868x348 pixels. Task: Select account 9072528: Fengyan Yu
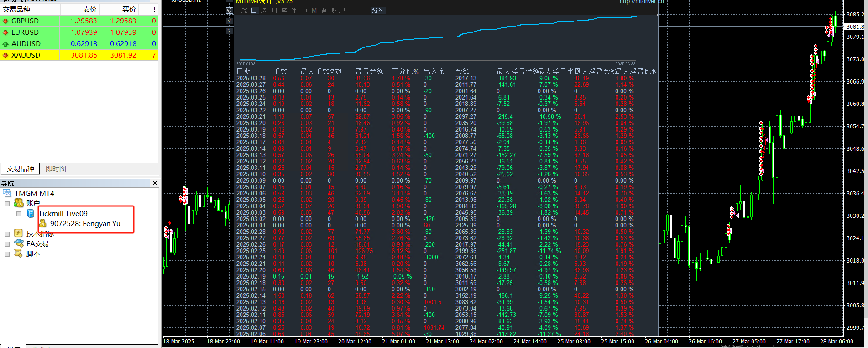click(85, 223)
